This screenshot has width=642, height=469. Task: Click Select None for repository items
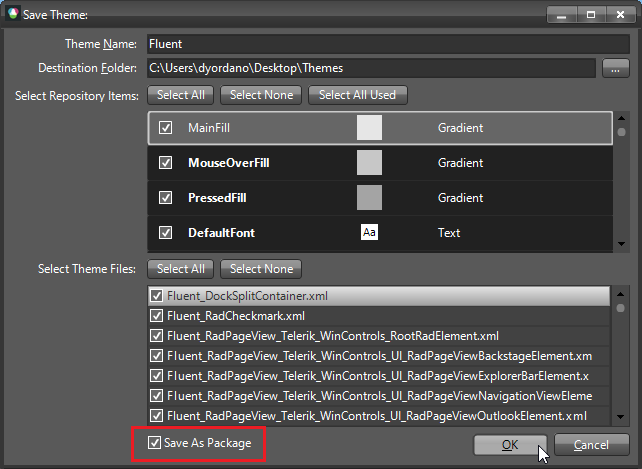pos(261,95)
